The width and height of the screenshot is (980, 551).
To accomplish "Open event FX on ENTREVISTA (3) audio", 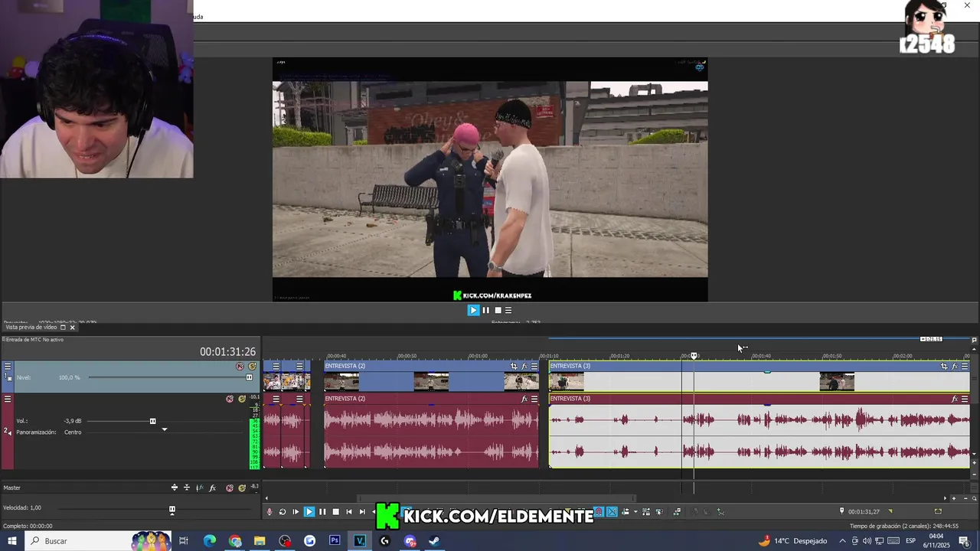I will click(x=954, y=399).
